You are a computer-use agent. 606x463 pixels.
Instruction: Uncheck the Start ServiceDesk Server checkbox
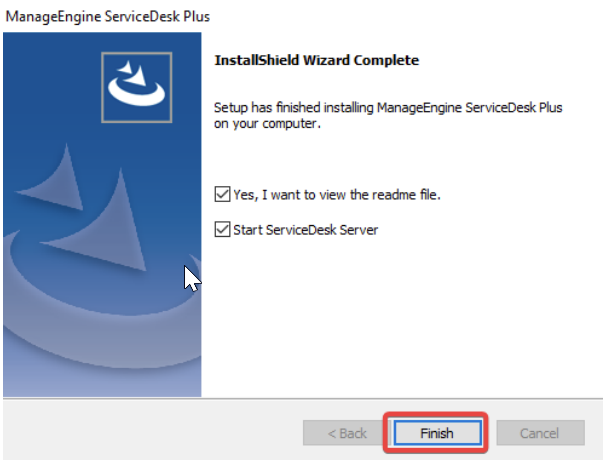point(222,230)
